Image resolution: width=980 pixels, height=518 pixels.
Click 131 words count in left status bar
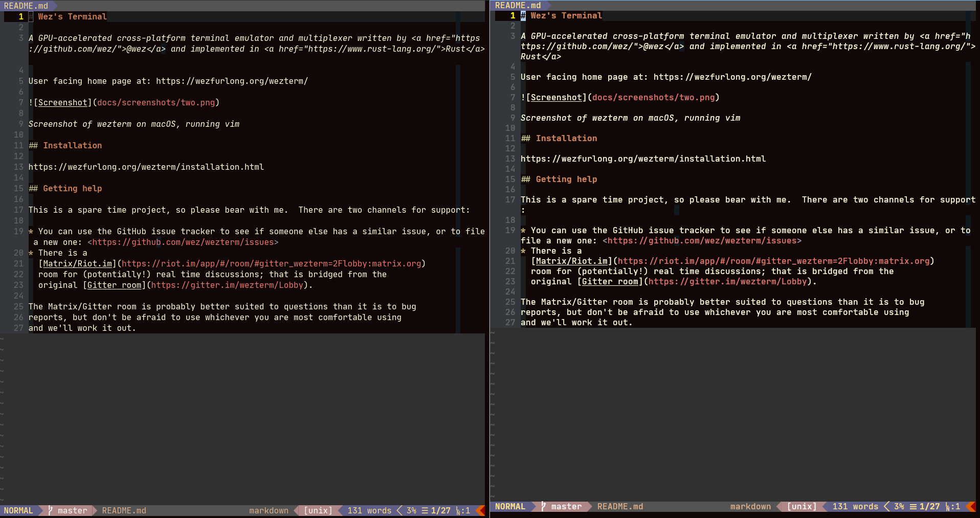370,510
